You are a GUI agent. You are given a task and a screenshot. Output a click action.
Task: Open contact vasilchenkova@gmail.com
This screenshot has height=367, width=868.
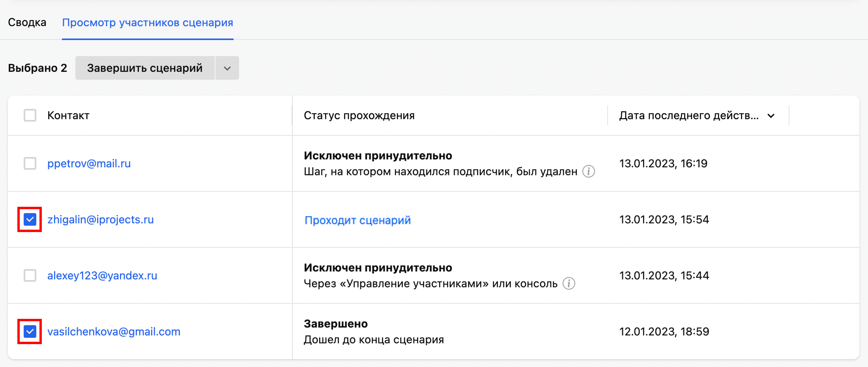114,332
